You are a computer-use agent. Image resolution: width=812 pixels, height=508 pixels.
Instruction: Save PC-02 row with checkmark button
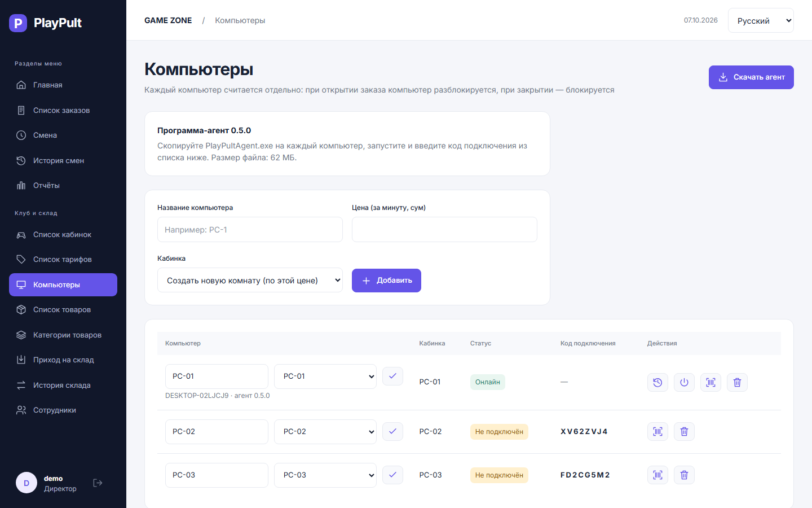tap(392, 431)
